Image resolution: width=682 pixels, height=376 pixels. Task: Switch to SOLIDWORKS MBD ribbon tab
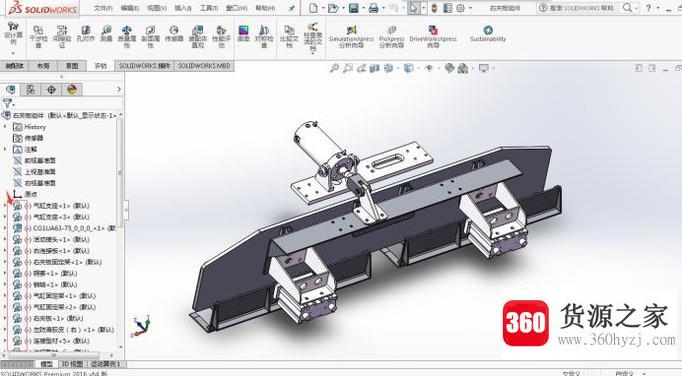(x=204, y=66)
